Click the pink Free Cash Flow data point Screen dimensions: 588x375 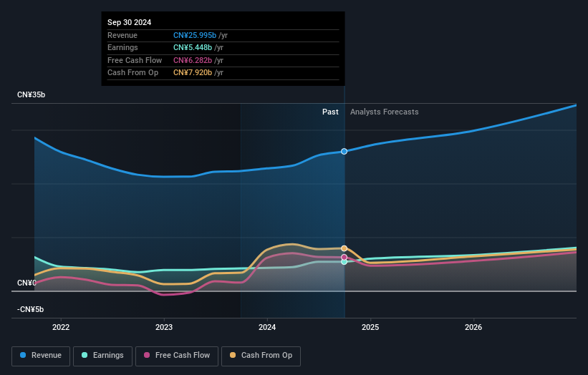click(344, 258)
